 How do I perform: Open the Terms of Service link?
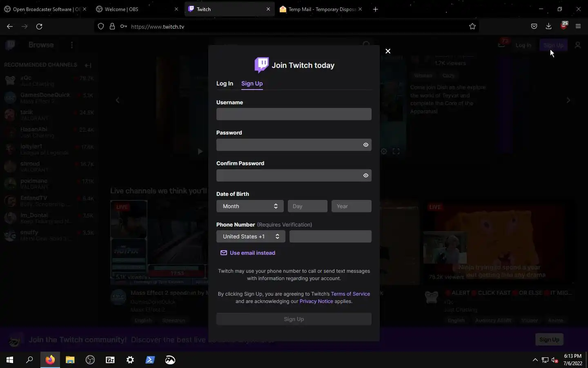point(350,294)
